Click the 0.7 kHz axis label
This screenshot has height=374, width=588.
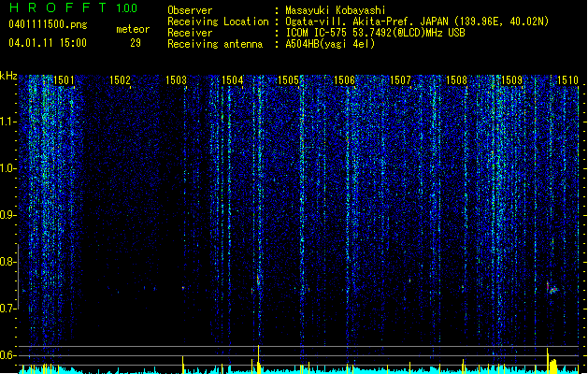[7, 309]
